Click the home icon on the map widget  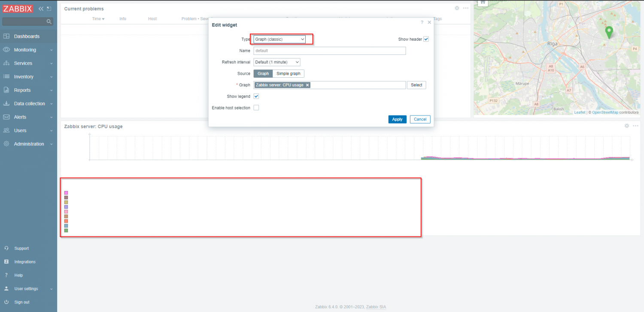click(482, 3)
